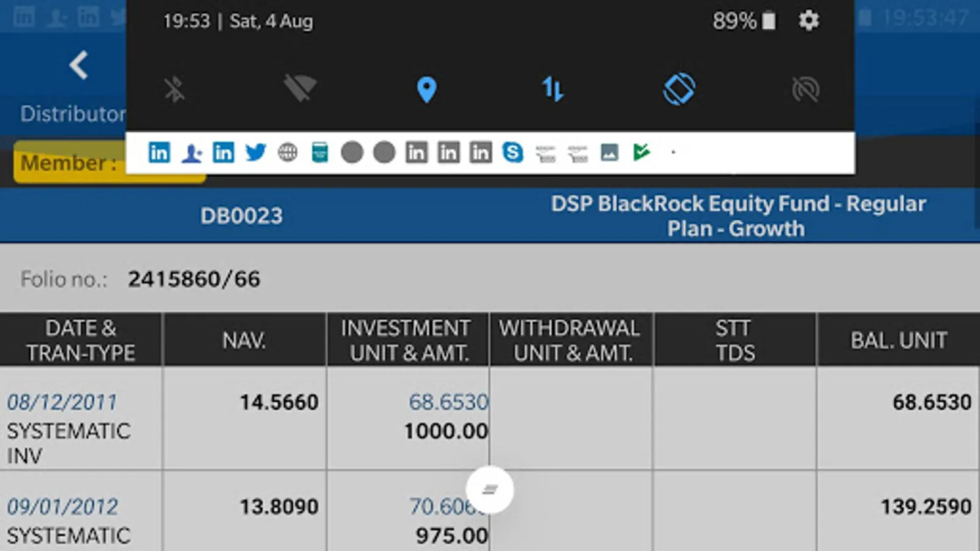This screenshot has width=980, height=551.
Task: Tap the yellow Member field
Action: 110,162
